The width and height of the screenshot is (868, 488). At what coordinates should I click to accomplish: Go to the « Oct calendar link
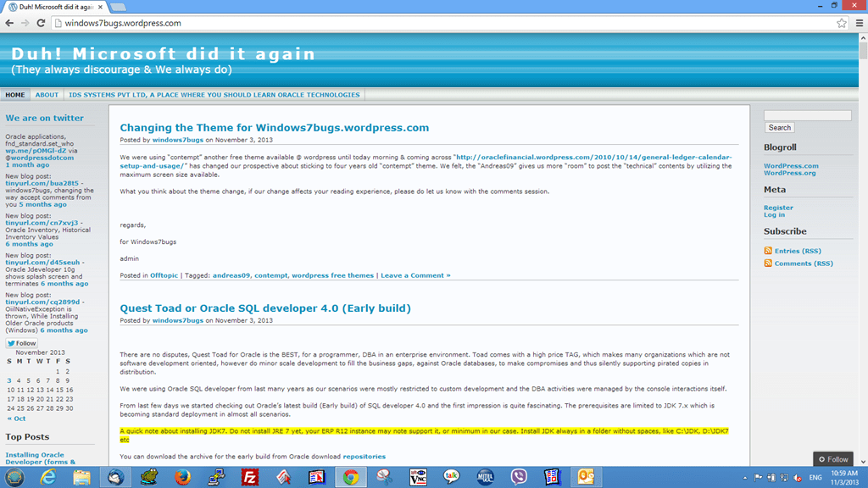coord(16,419)
